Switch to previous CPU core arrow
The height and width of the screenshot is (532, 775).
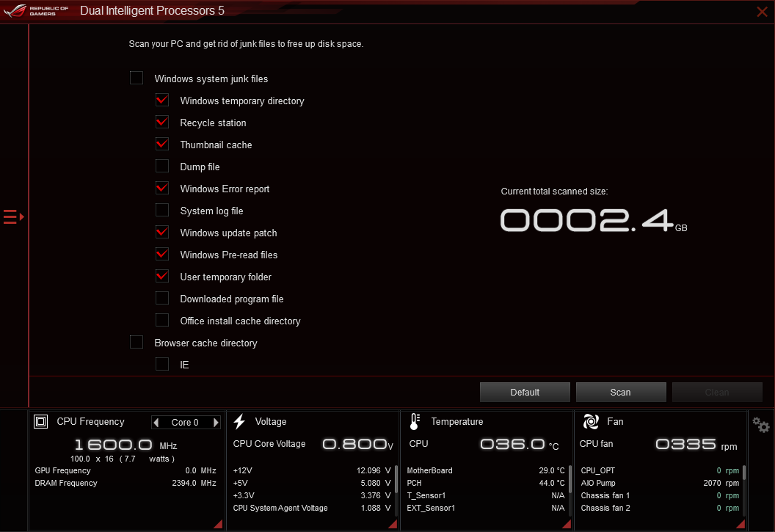(x=156, y=423)
